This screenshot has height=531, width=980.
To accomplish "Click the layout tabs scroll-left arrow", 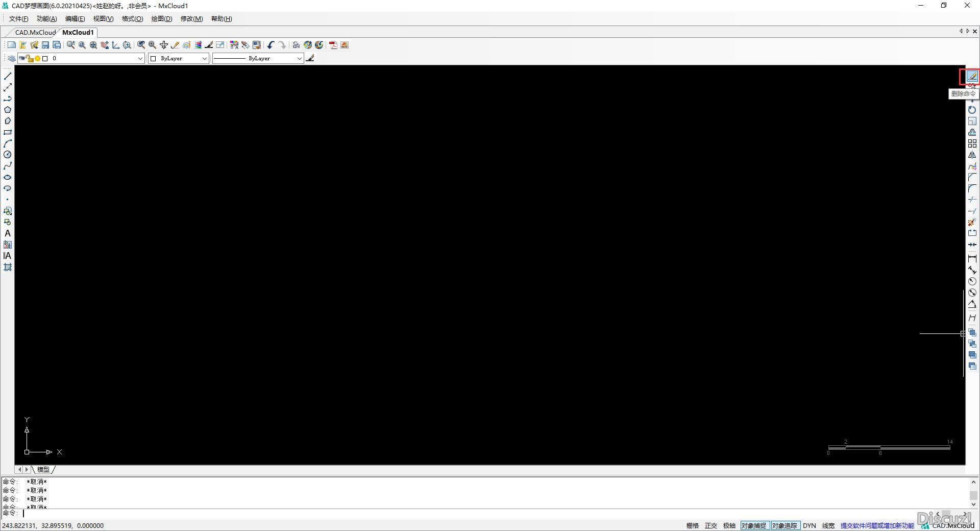I will coord(20,469).
